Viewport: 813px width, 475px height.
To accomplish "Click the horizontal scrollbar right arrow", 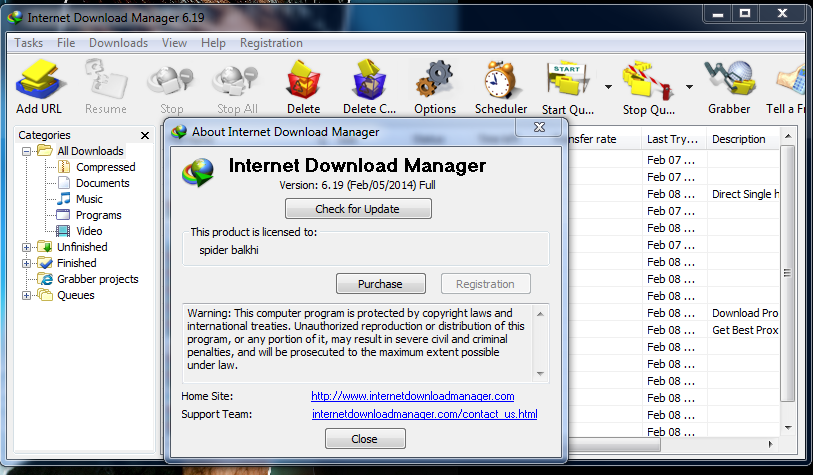I will pyautogui.click(x=770, y=444).
